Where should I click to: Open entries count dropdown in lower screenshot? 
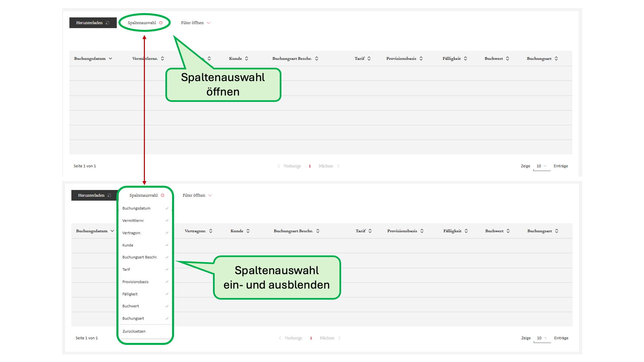(x=542, y=338)
